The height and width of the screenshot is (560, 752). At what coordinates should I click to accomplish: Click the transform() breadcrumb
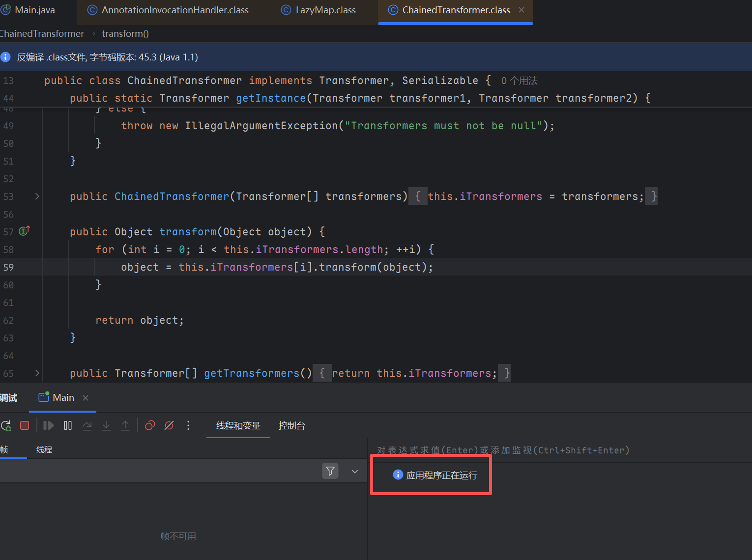click(125, 34)
